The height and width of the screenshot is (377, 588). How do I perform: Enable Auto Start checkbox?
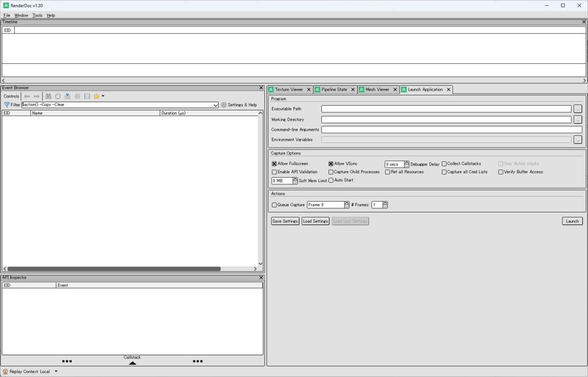(331, 180)
